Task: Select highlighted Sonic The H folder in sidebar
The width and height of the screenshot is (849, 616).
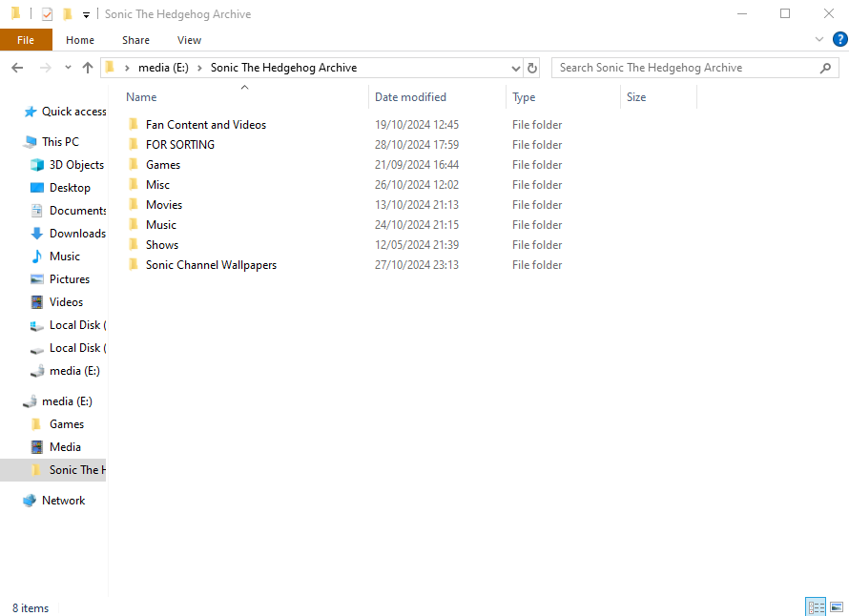Action: click(53, 470)
